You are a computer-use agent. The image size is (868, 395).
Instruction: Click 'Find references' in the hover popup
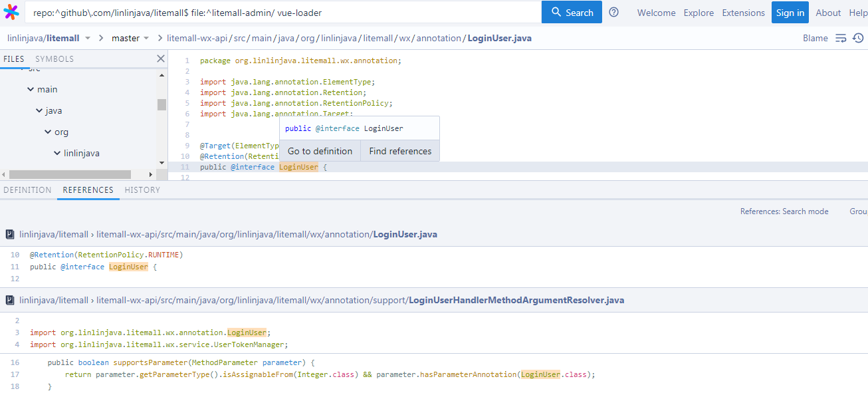[399, 151]
